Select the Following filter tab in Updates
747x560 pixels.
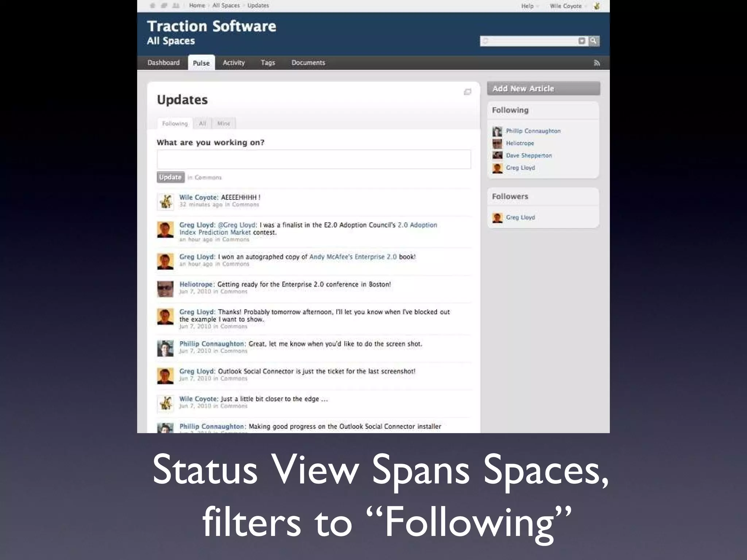pos(175,124)
